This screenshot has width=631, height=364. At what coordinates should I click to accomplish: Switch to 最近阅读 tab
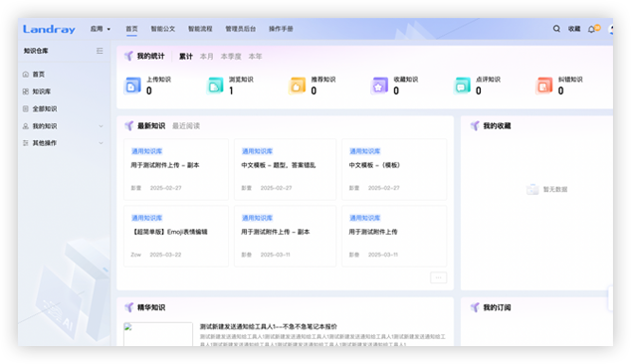click(x=186, y=126)
